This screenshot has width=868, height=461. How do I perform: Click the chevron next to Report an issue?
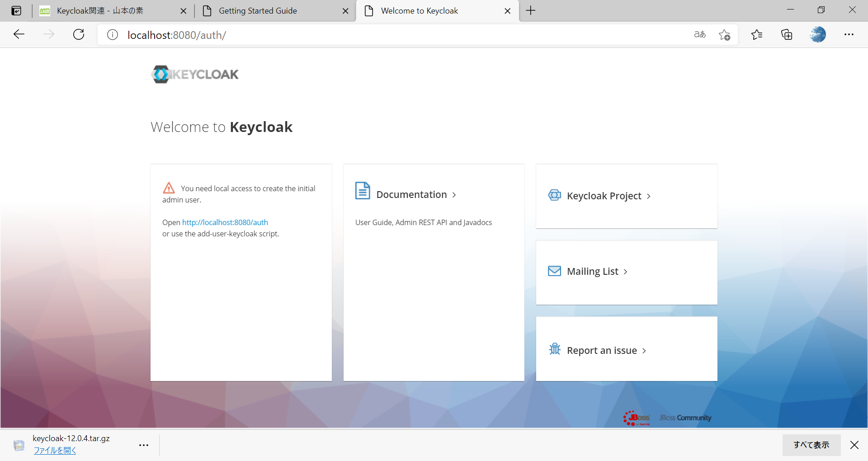point(644,351)
